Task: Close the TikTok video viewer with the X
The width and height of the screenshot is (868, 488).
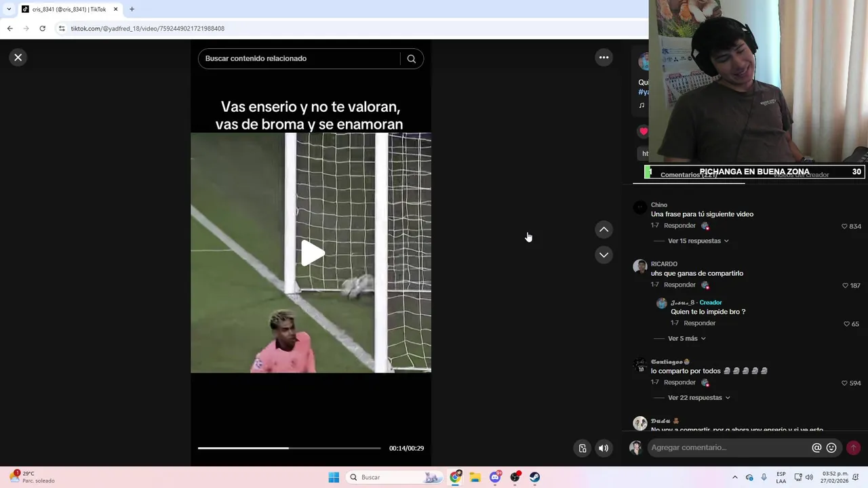Action: coord(18,58)
